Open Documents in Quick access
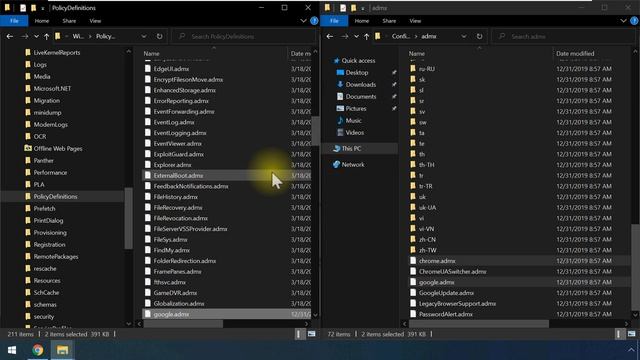This screenshot has width=640, height=360. pos(361,97)
